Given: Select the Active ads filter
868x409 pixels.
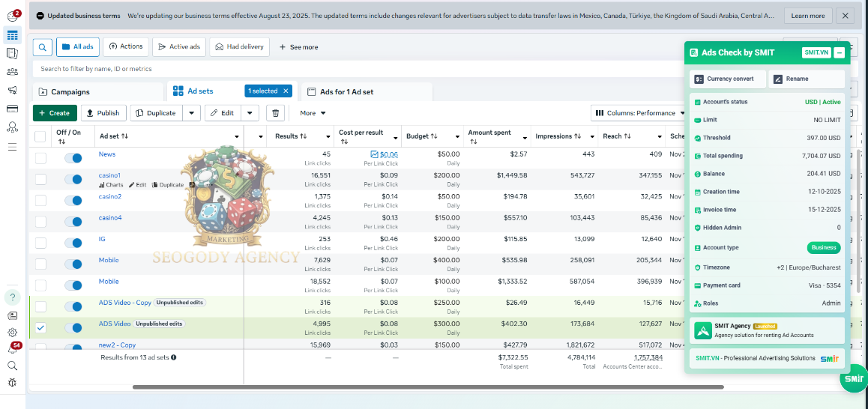Looking at the screenshot, I should [179, 47].
